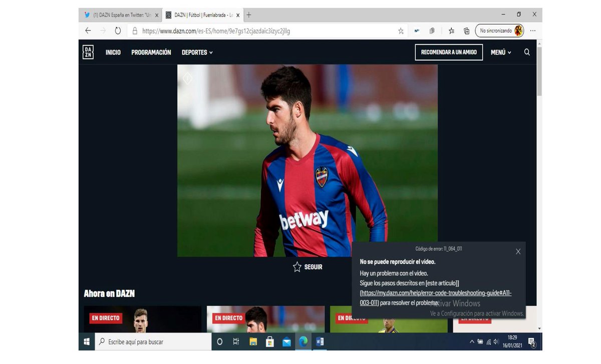The image size is (601, 364).
Task: Click the page scrollbar up arrow
Action: (539, 45)
